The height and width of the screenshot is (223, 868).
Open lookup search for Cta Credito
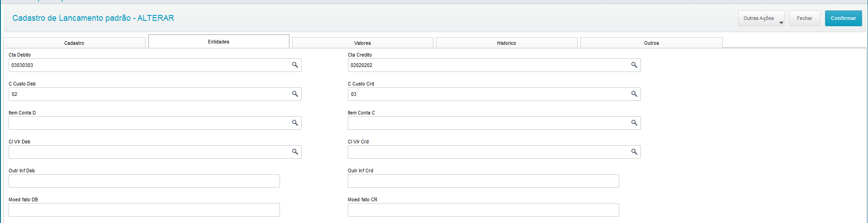(634, 65)
